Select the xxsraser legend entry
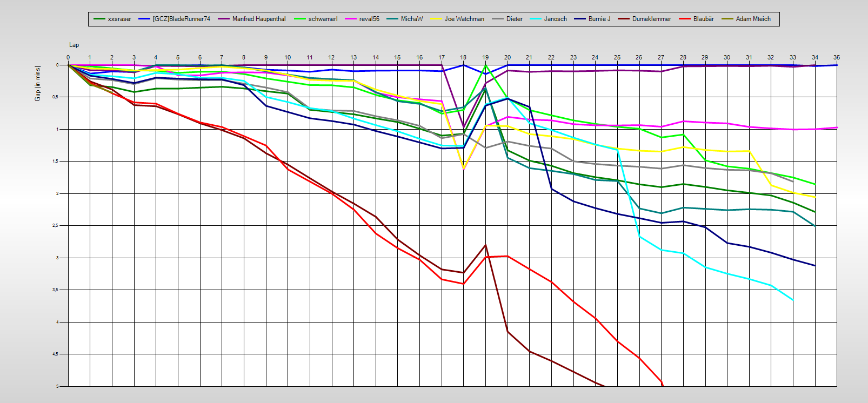The height and width of the screenshot is (403, 868). coord(112,19)
